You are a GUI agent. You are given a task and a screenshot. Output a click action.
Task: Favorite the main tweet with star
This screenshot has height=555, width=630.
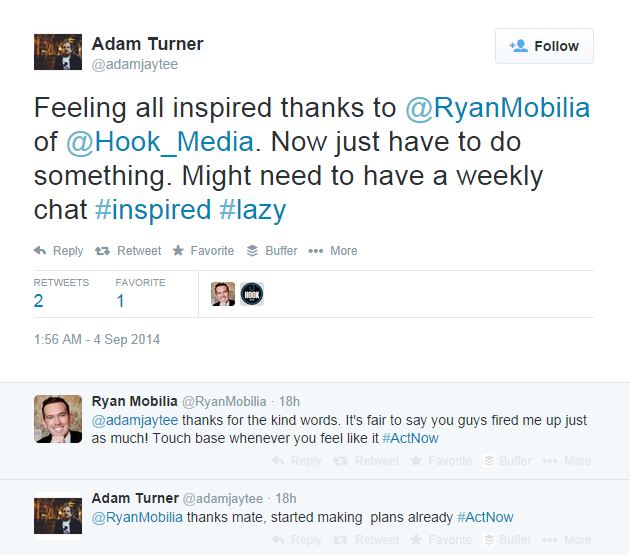tap(203, 251)
